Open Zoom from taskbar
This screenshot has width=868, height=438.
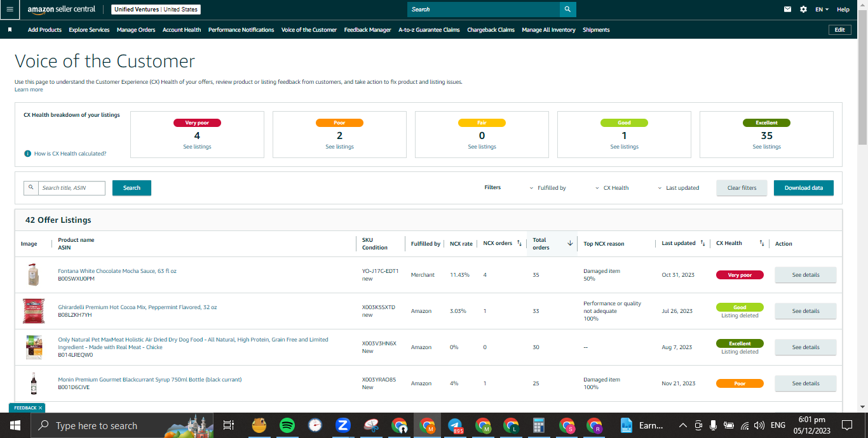pos(343,425)
